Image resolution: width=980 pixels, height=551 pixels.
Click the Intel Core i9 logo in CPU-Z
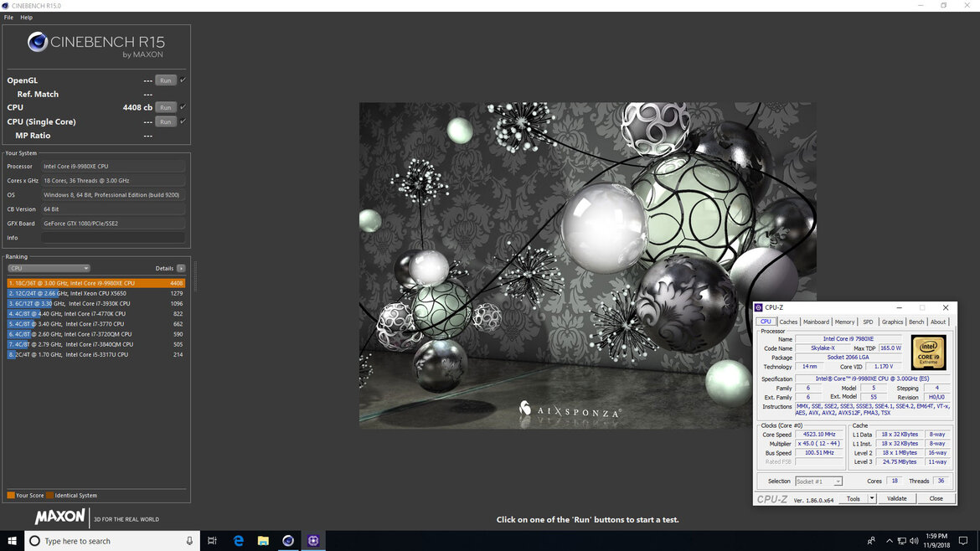[x=928, y=353]
